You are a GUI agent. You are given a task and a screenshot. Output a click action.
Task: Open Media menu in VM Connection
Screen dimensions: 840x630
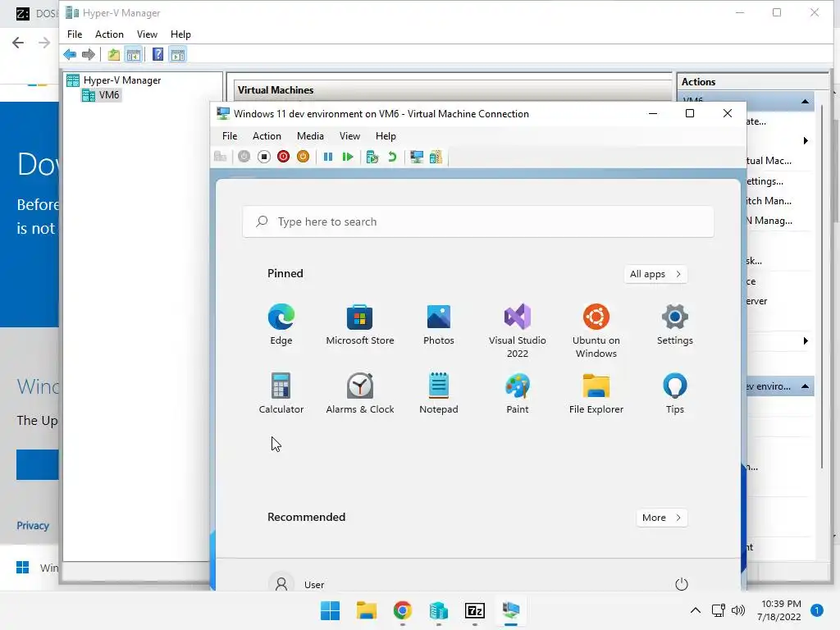pyautogui.click(x=310, y=136)
